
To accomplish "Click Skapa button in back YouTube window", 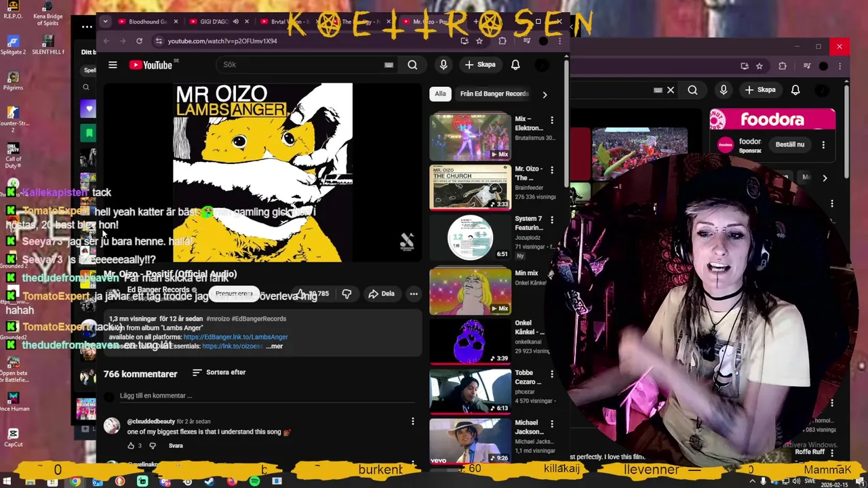I will click(760, 89).
